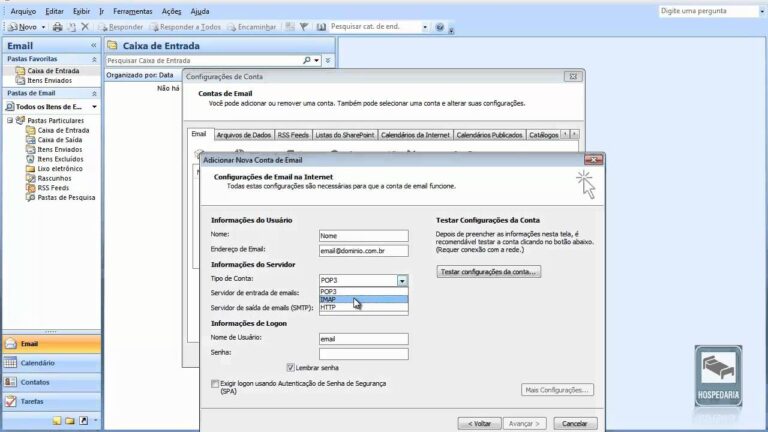Image resolution: width=768 pixels, height=432 pixels.
Task: Click the search magnifier icon
Action: [307, 60]
